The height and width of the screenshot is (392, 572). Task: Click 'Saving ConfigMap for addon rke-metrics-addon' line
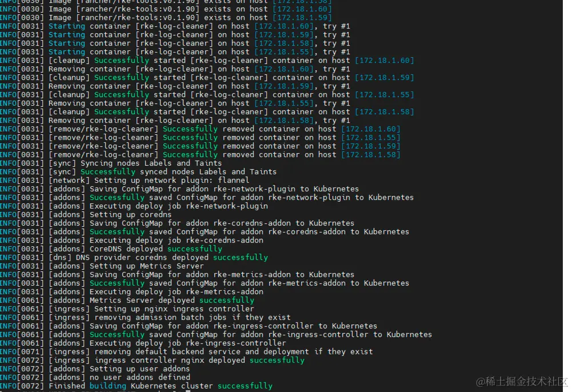tap(177, 275)
